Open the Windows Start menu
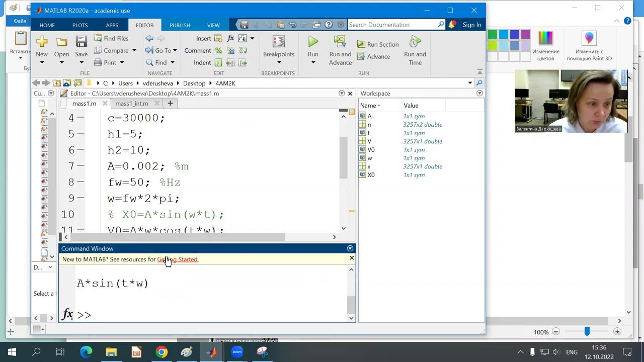The image size is (644, 362). tap(12, 352)
